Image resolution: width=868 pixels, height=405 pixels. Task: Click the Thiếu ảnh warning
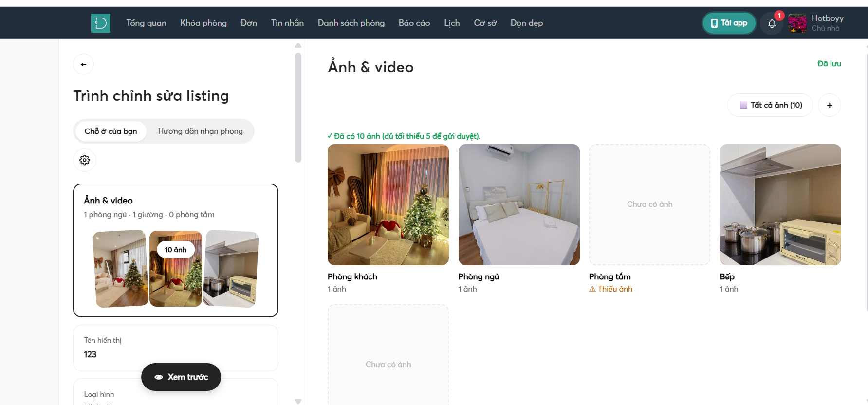(x=610, y=289)
